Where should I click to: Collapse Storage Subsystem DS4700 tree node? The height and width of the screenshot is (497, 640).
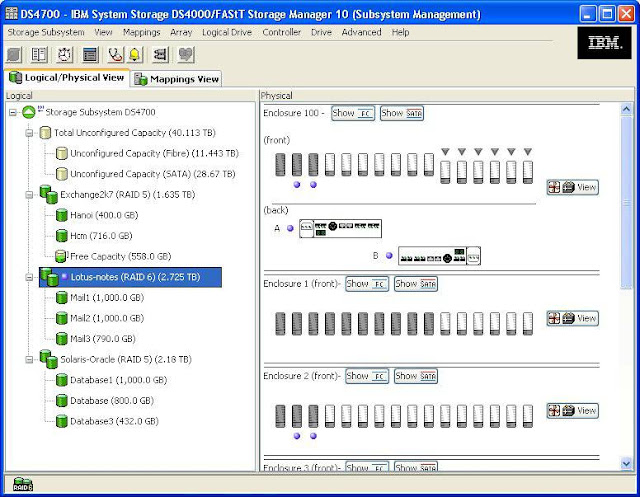[13, 112]
